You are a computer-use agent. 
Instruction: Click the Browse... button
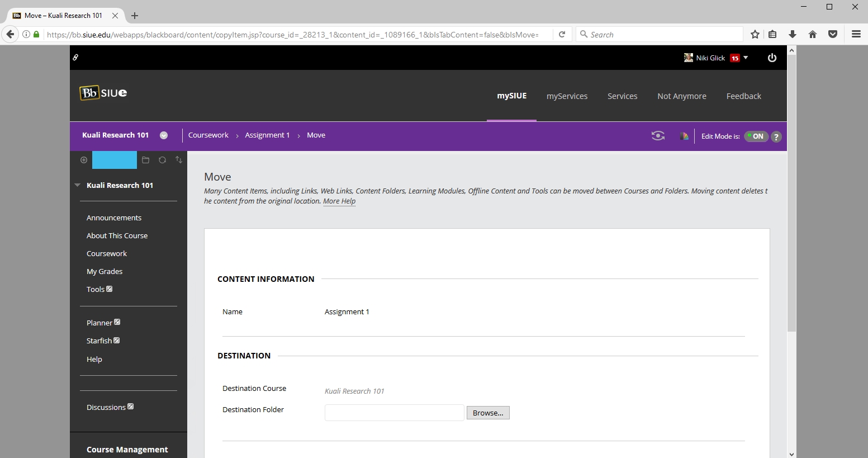pyautogui.click(x=488, y=413)
